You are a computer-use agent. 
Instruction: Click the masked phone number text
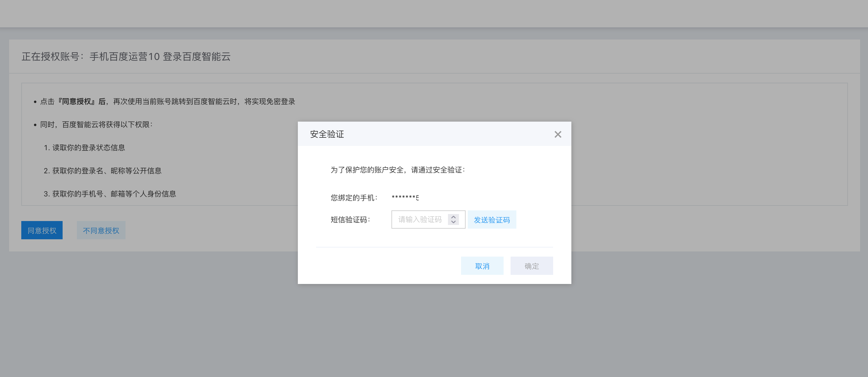405,198
